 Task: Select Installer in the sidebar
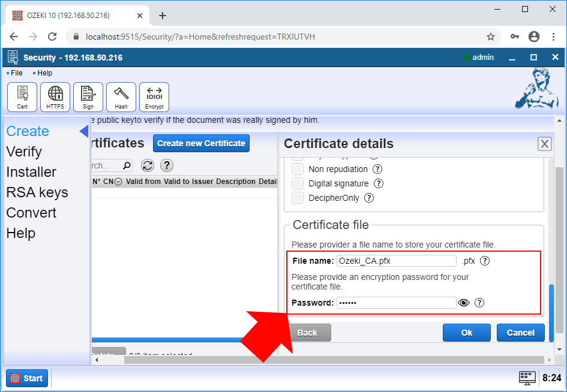pyautogui.click(x=31, y=172)
